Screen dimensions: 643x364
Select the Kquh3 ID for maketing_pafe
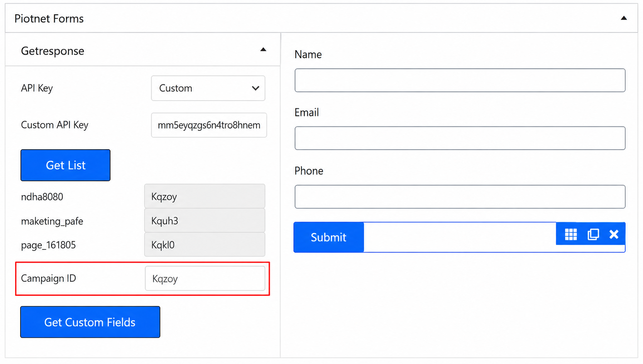(205, 221)
